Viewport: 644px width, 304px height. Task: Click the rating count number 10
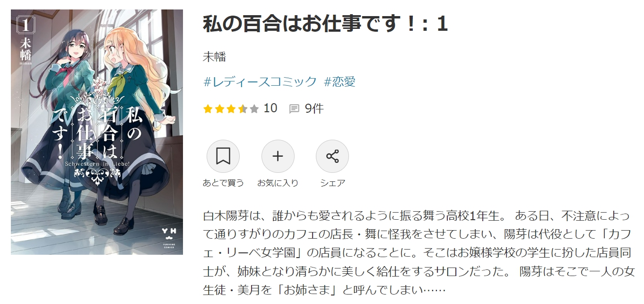(x=270, y=108)
